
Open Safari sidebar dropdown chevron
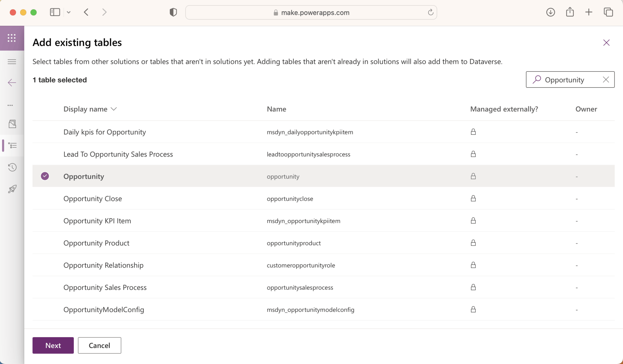point(69,12)
